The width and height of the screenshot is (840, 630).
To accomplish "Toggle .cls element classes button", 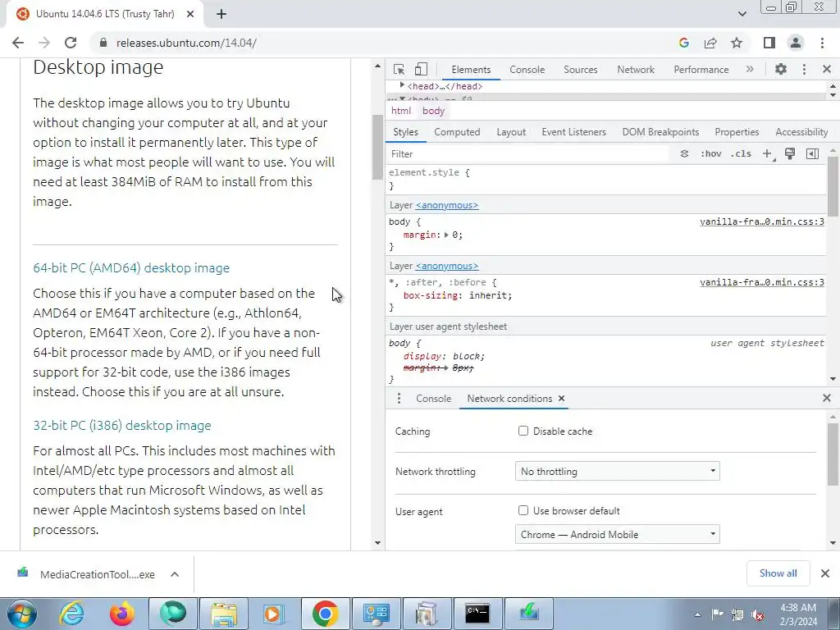I will tap(742, 153).
